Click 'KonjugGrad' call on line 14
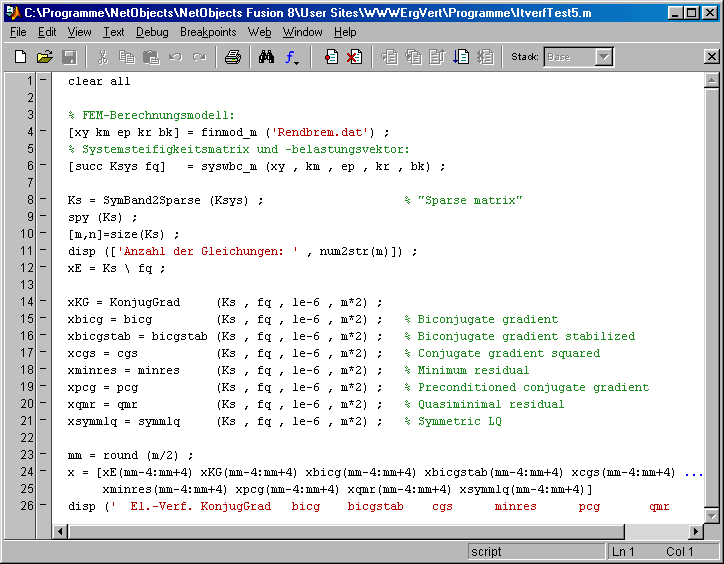The image size is (724, 564). pos(145,303)
